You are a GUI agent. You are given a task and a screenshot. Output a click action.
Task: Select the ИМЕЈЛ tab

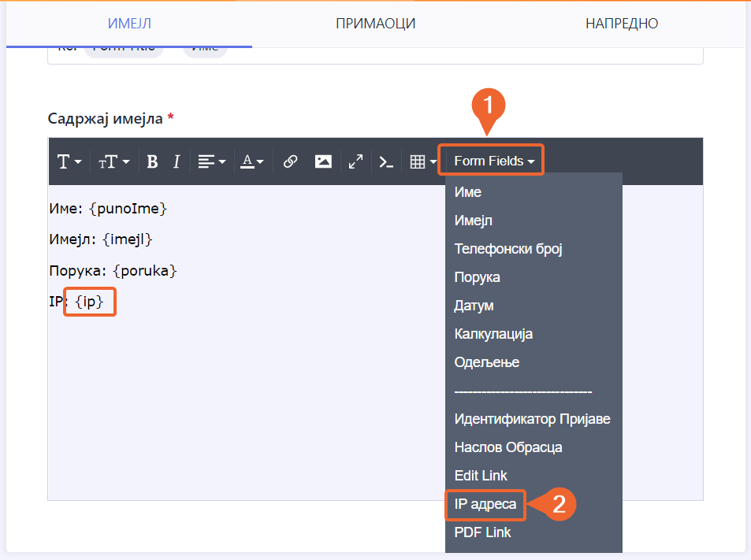click(x=129, y=24)
